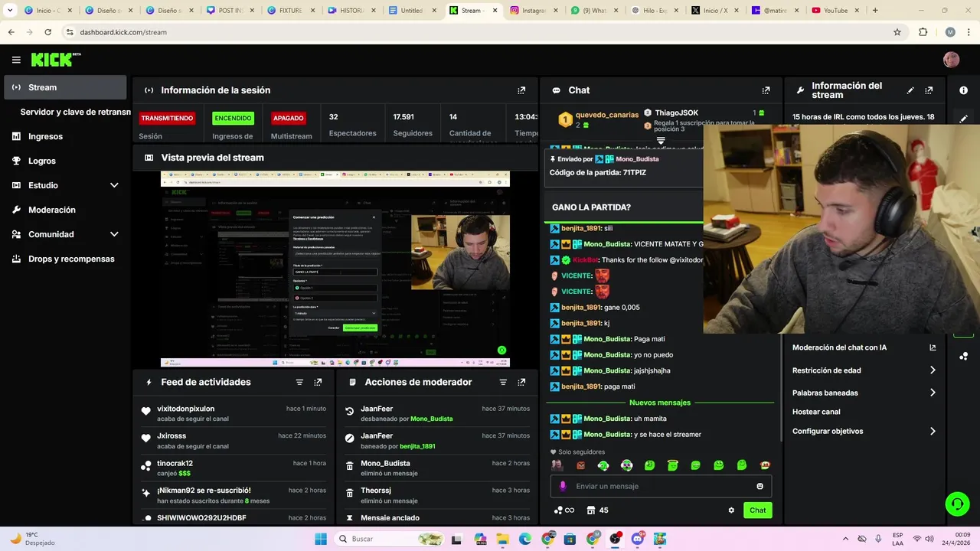Open a new browser tab
Screen dimensions: 980x551
tap(875, 11)
